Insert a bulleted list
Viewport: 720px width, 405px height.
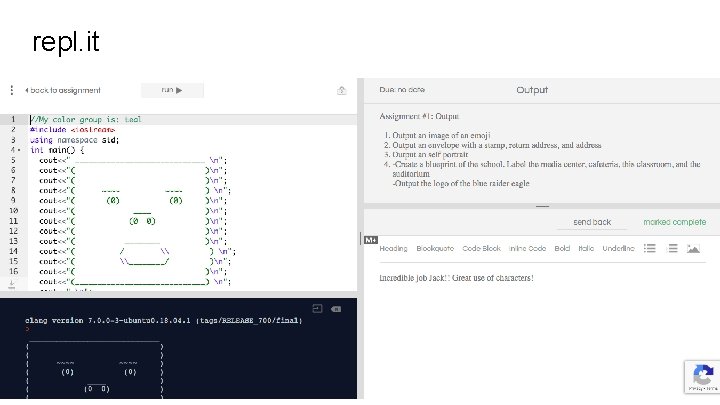coord(649,248)
